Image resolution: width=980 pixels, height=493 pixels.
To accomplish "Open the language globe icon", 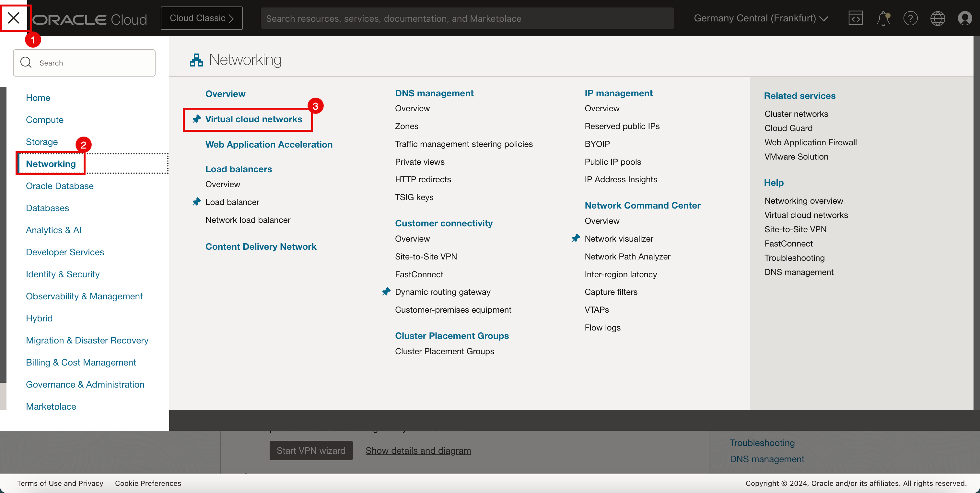I will tap(938, 18).
